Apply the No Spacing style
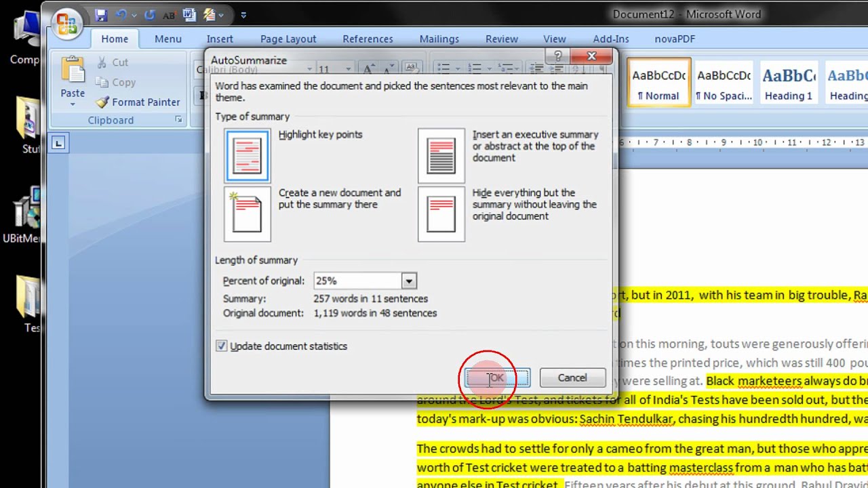 [x=724, y=82]
